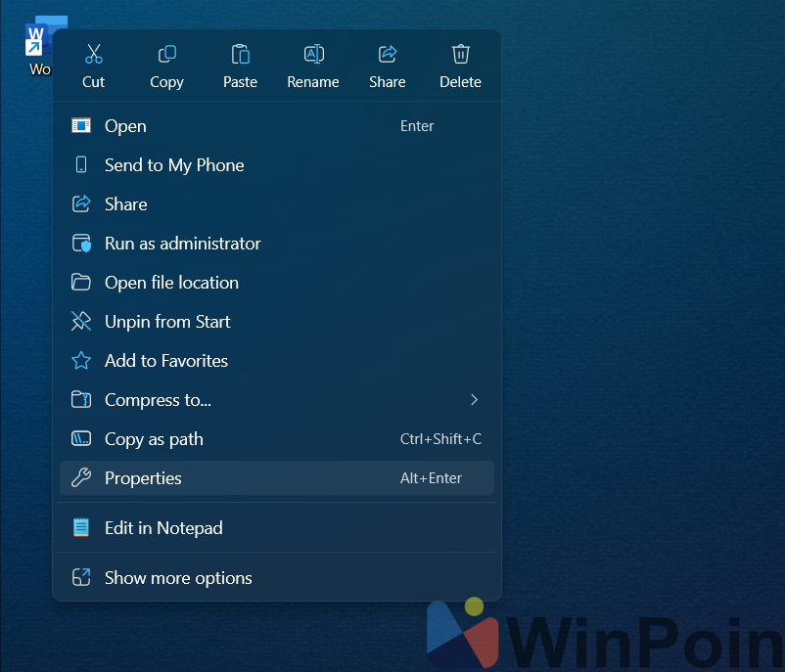
Task: Select Copy as path
Action: coord(277,439)
